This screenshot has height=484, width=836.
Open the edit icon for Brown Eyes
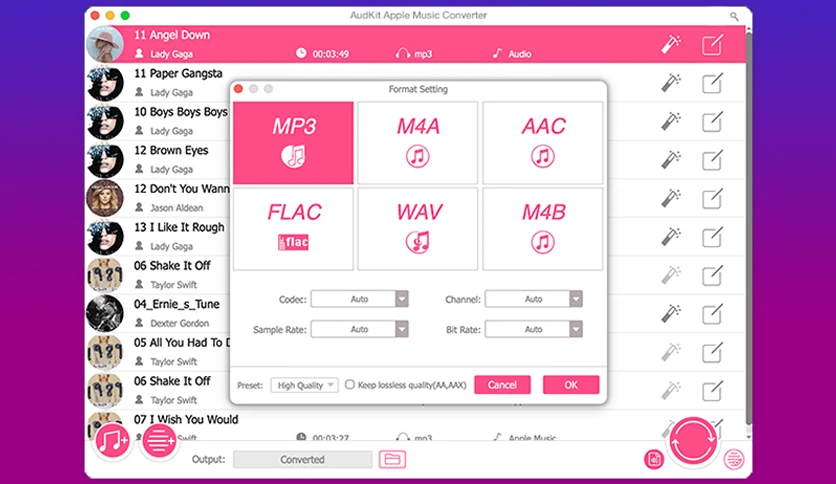click(712, 160)
